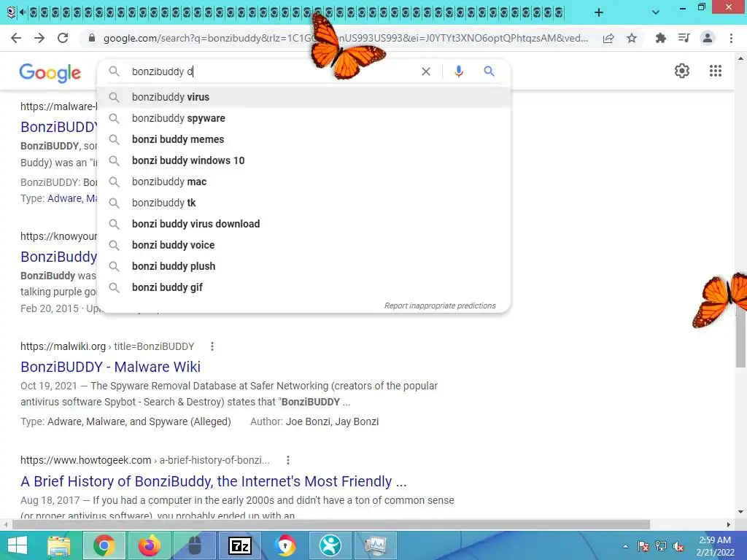Click the howtogeek.com URL breadcrumb
The width and height of the screenshot is (747, 560).
pos(145,460)
